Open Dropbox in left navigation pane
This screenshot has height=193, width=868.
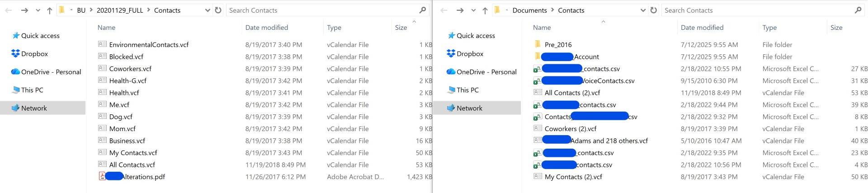coord(34,54)
